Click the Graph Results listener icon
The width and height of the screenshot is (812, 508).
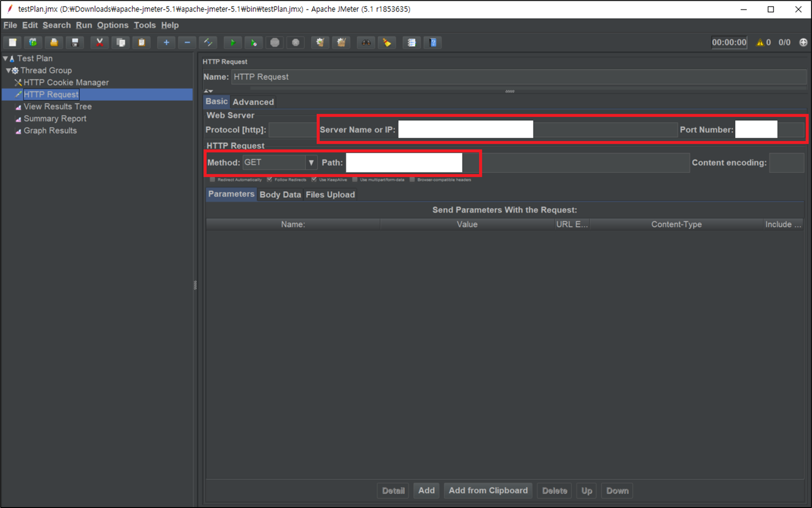pyautogui.click(x=18, y=131)
